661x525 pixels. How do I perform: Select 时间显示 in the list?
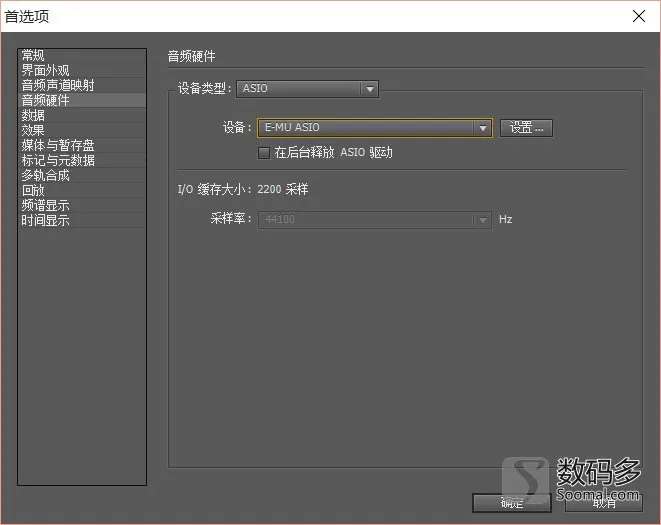coord(82,220)
